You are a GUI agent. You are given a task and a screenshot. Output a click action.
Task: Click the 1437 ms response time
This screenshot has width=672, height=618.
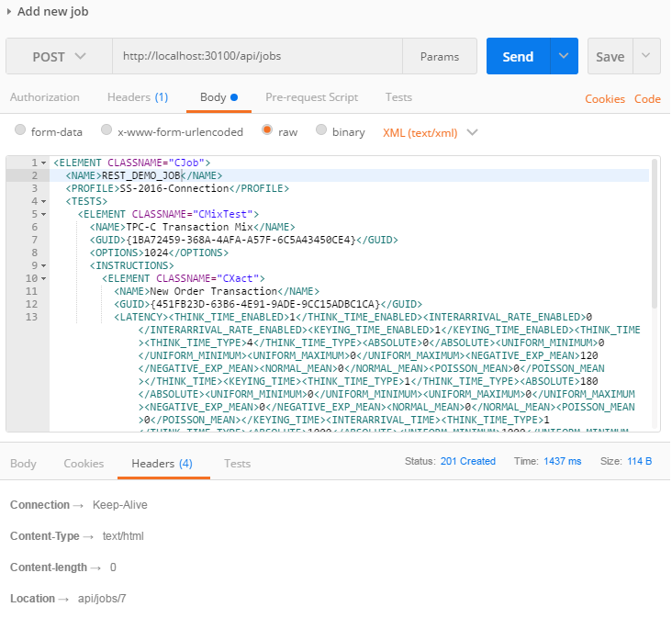(x=562, y=461)
